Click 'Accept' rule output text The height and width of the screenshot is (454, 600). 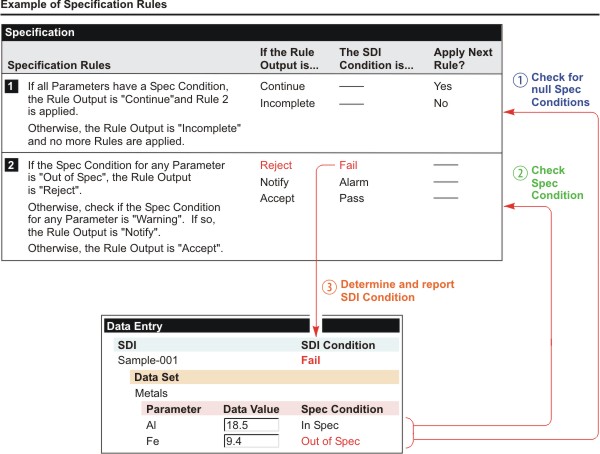click(277, 198)
